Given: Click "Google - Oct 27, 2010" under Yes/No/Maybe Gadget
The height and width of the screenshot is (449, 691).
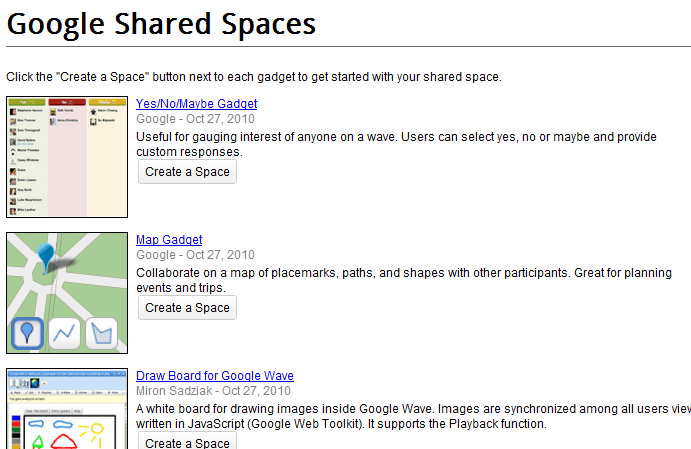Looking at the screenshot, I should pos(195,119).
